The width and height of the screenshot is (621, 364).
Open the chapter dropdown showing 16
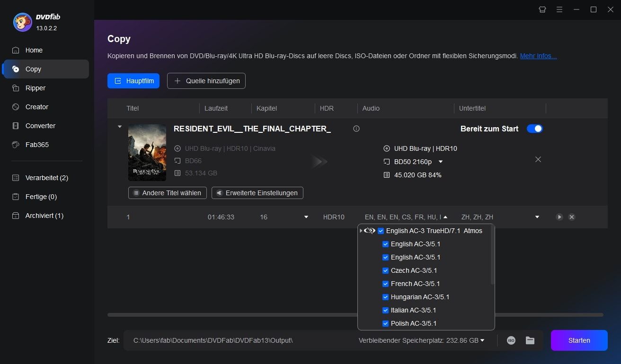click(x=306, y=217)
